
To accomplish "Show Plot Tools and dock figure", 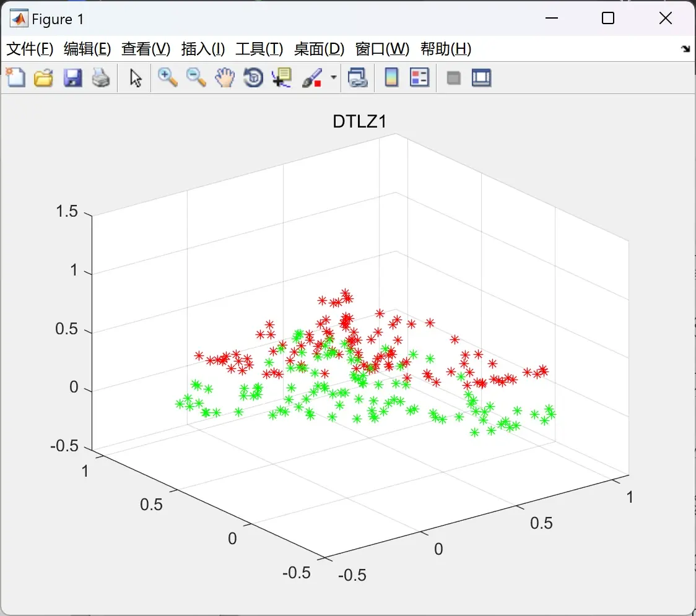I will click(481, 77).
